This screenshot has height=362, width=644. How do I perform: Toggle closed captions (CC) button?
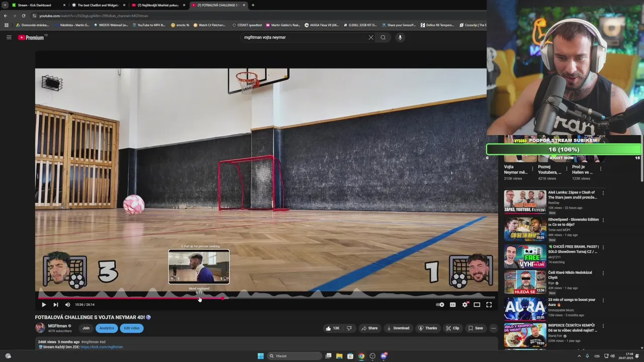tap(453, 305)
